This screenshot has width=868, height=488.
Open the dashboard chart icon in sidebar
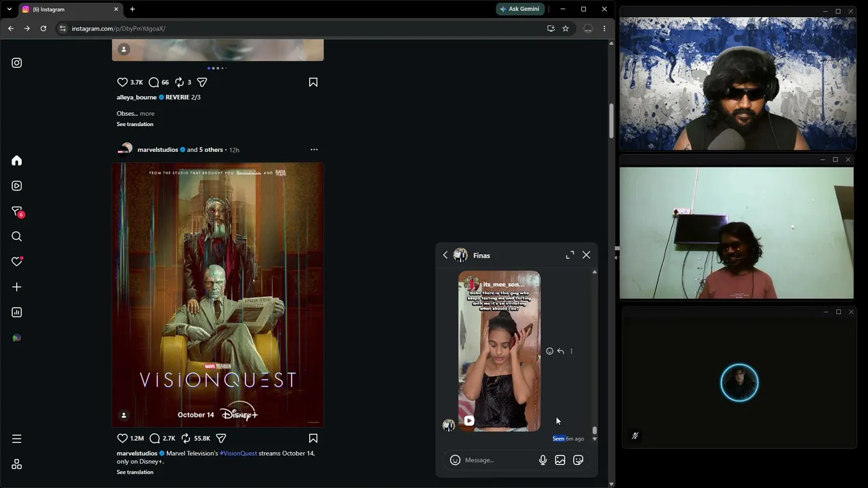[x=17, y=312]
